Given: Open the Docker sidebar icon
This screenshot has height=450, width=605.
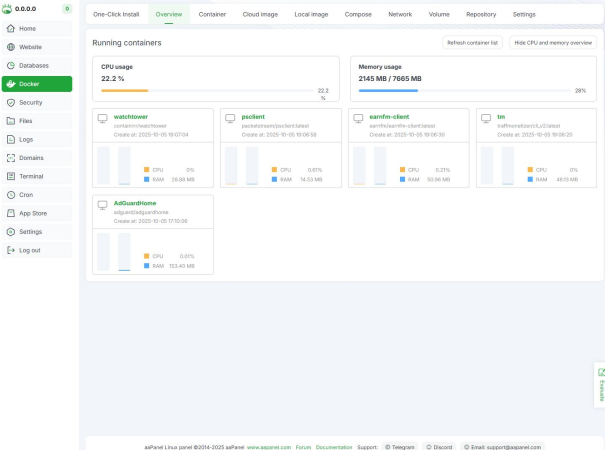Looking at the screenshot, I should coord(11,84).
